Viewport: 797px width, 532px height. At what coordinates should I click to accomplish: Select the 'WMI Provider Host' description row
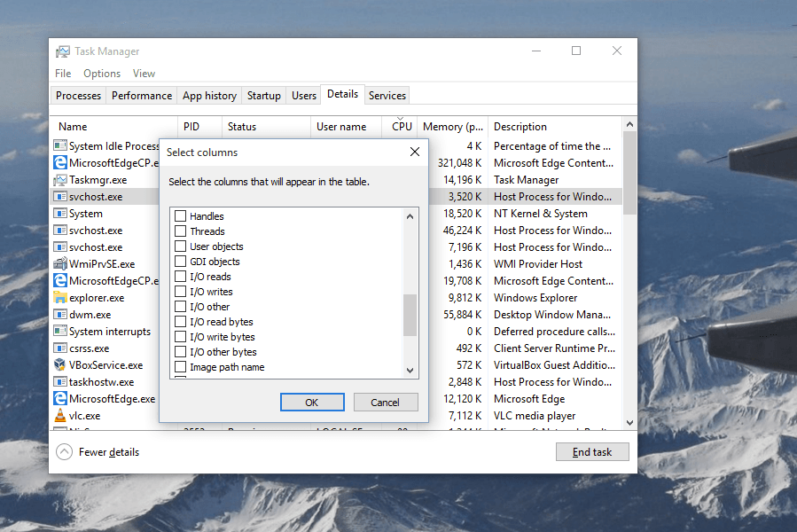click(x=538, y=263)
